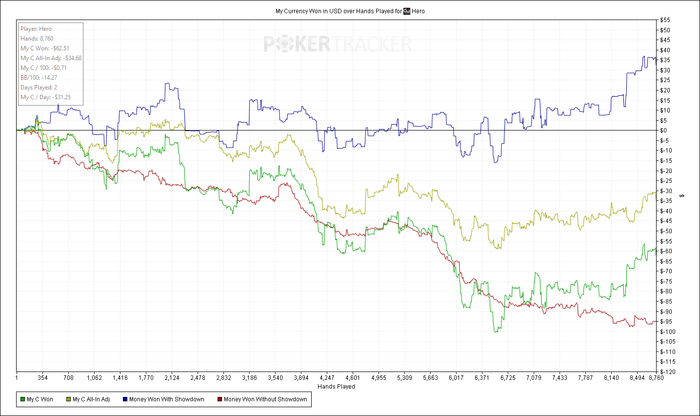Click the My C Won: -$62.51 stat
This screenshot has height=416, width=700.
point(45,48)
